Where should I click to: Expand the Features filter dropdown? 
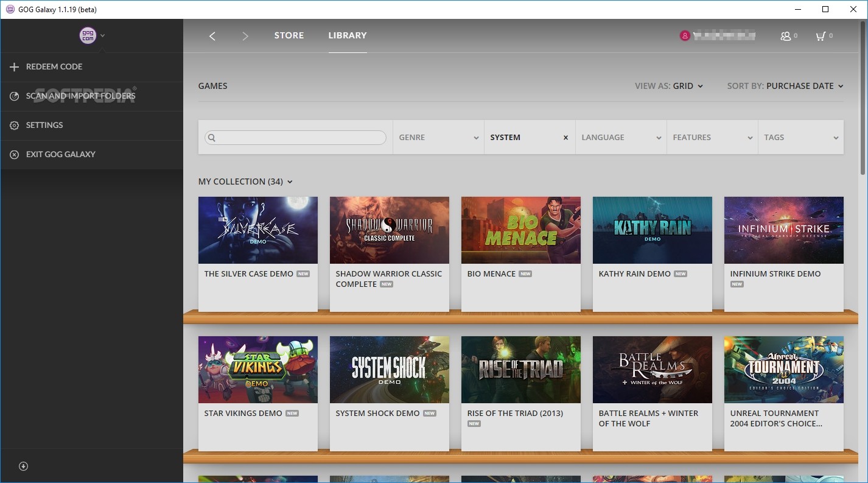pyautogui.click(x=712, y=137)
